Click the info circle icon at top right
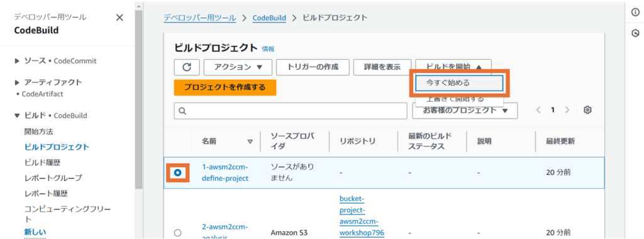The height and width of the screenshot is (239, 644). tap(635, 13)
